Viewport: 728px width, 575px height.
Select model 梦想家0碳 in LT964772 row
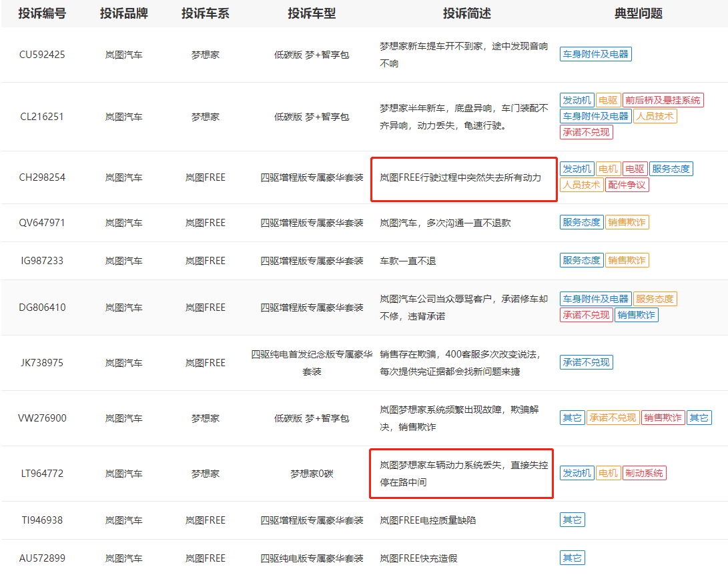(312, 474)
